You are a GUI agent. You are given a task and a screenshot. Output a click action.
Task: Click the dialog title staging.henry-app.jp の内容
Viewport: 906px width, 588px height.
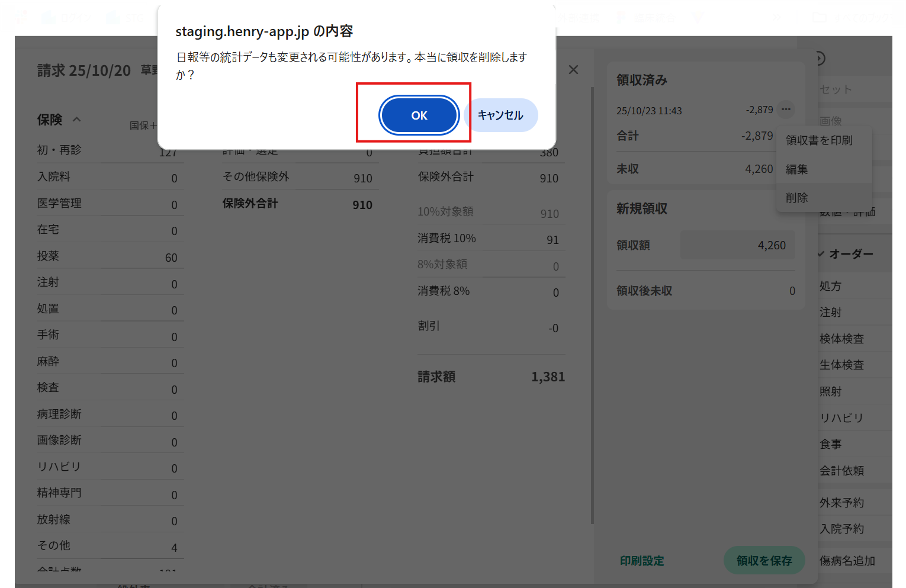point(264,31)
